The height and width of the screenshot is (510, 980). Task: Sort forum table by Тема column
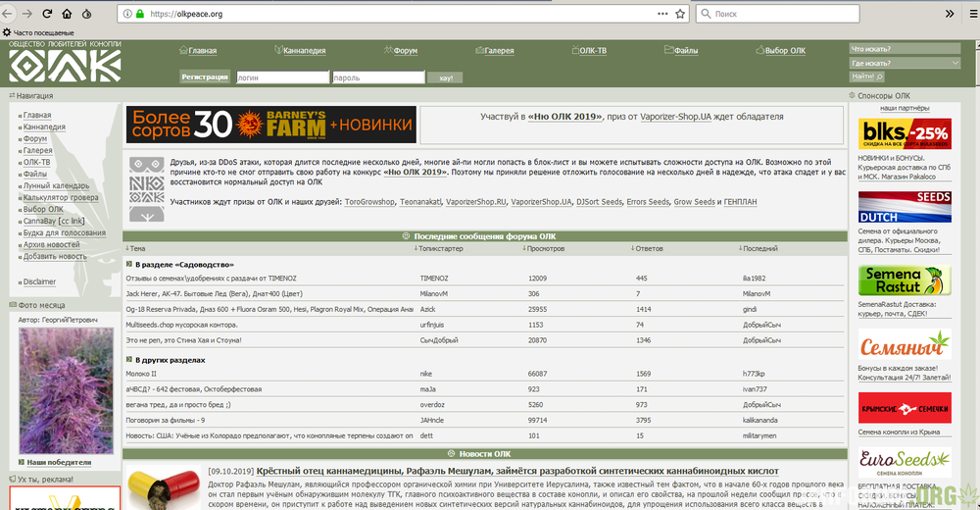tap(135, 248)
